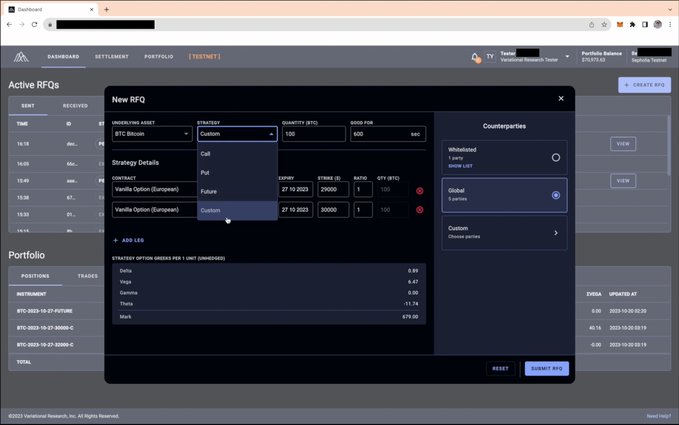Toggle the browser side panel icon

645,25
